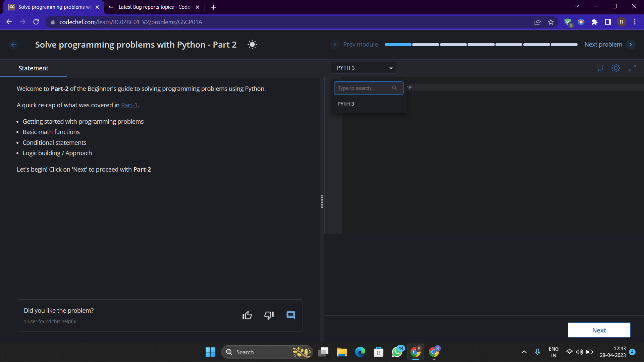Click the Next button
This screenshot has height=362, width=644.
[x=599, y=330]
